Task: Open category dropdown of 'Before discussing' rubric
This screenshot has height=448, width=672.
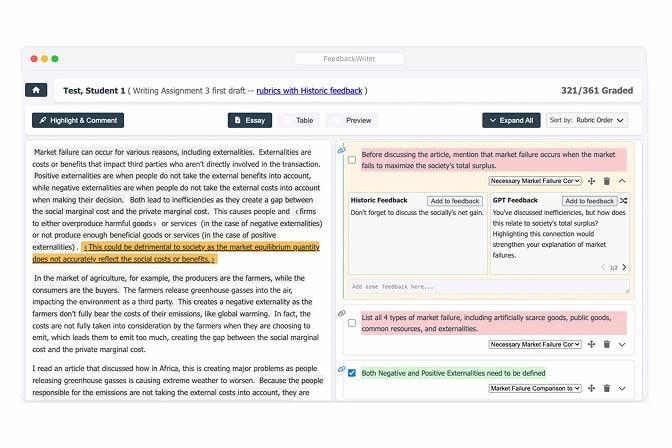Action: click(x=535, y=181)
